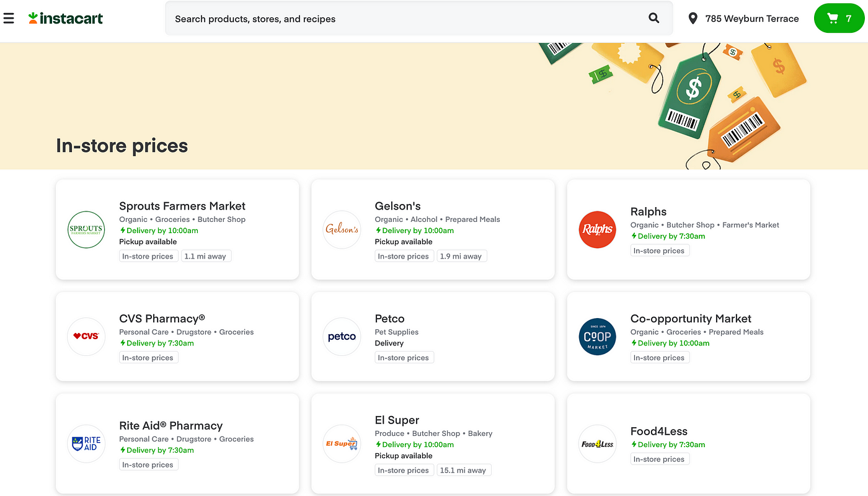Open Ralphs store title
The height and width of the screenshot is (496, 868).
pos(649,211)
